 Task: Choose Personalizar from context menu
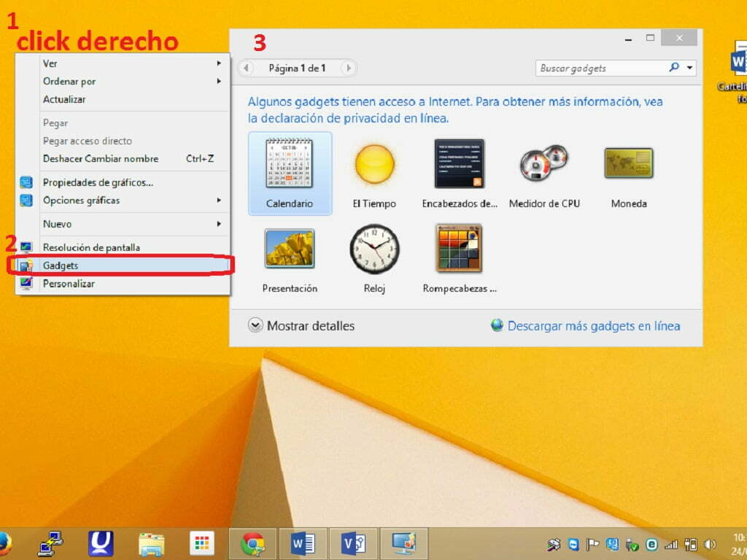pos(69,284)
